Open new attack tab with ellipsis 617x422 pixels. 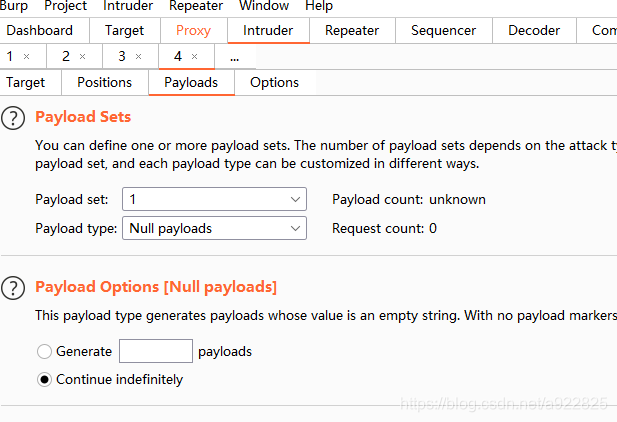[x=235, y=57]
